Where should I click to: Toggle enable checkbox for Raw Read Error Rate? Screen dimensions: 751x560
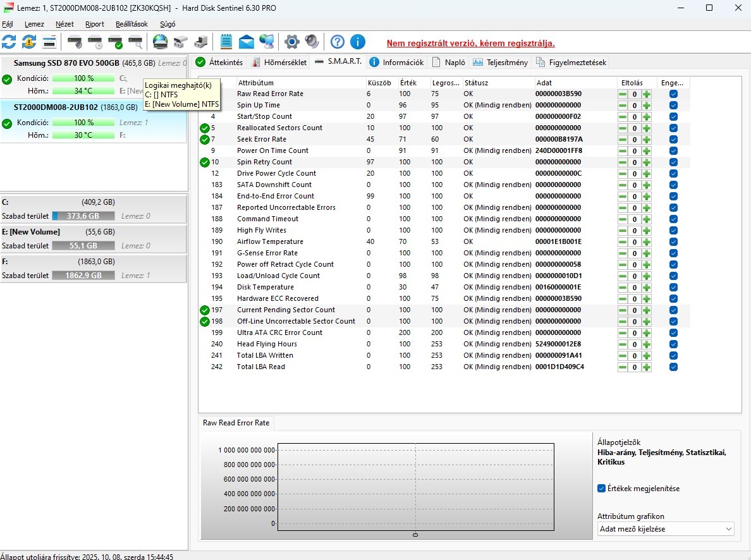pos(673,94)
